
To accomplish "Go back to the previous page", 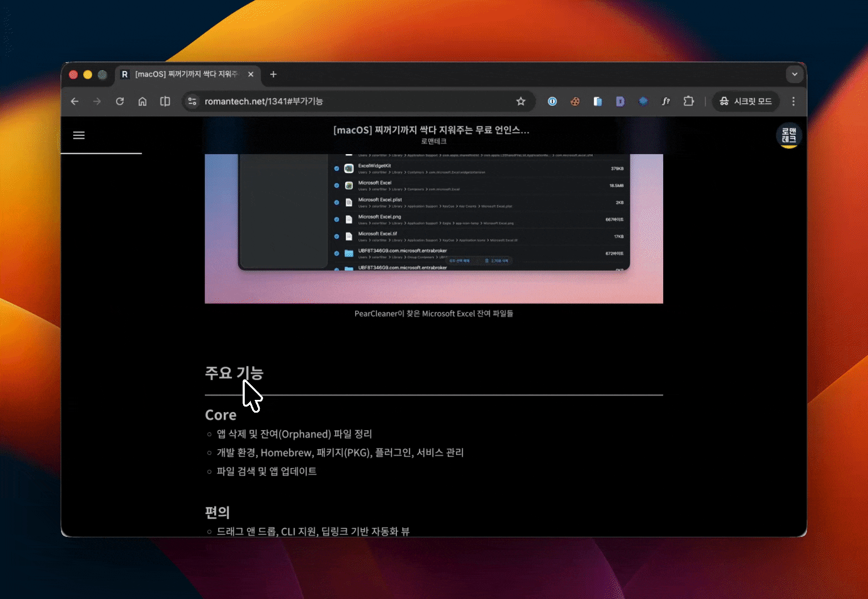I will (x=75, y=101).
